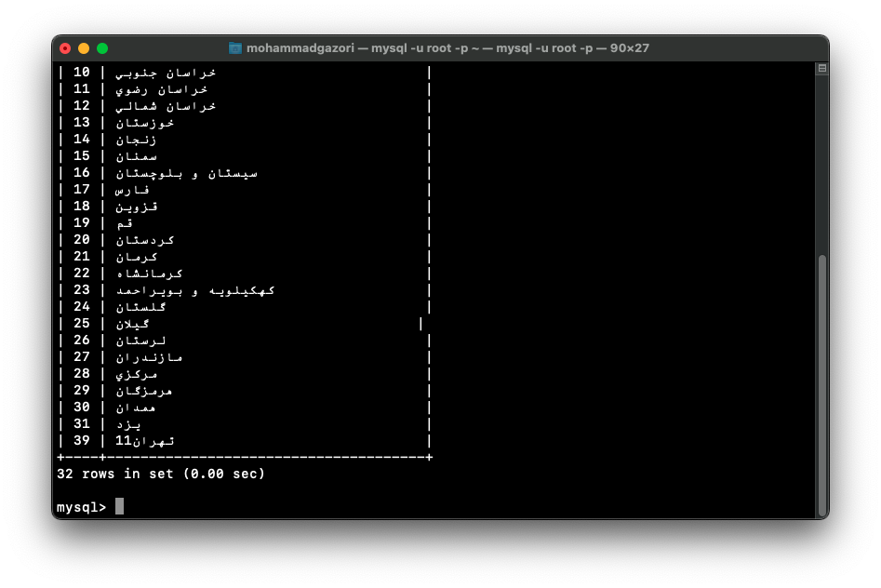Select the row id 26
881x588 pixels.
[82, 341]
